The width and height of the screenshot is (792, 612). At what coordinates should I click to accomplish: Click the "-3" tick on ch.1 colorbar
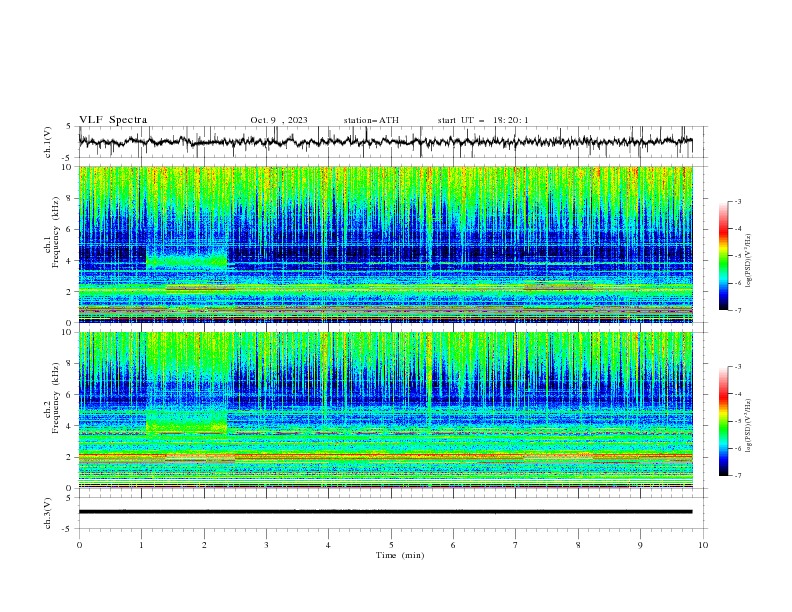[x=737, y=201]
